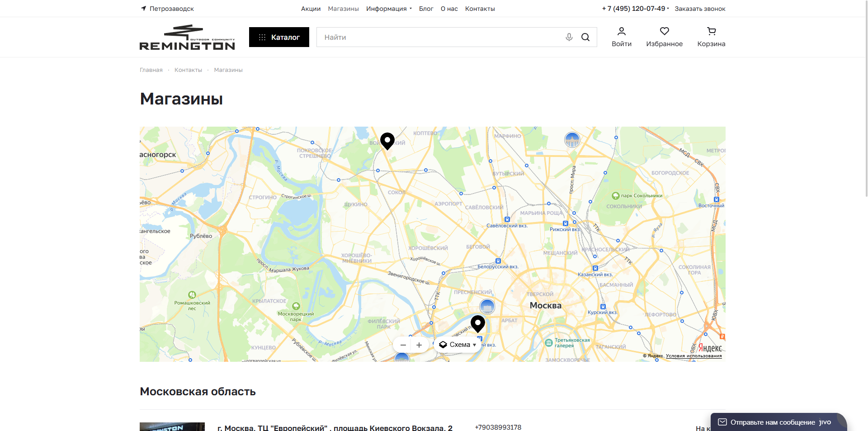
Task: Open the Каталог button
Action: [279, 37]
